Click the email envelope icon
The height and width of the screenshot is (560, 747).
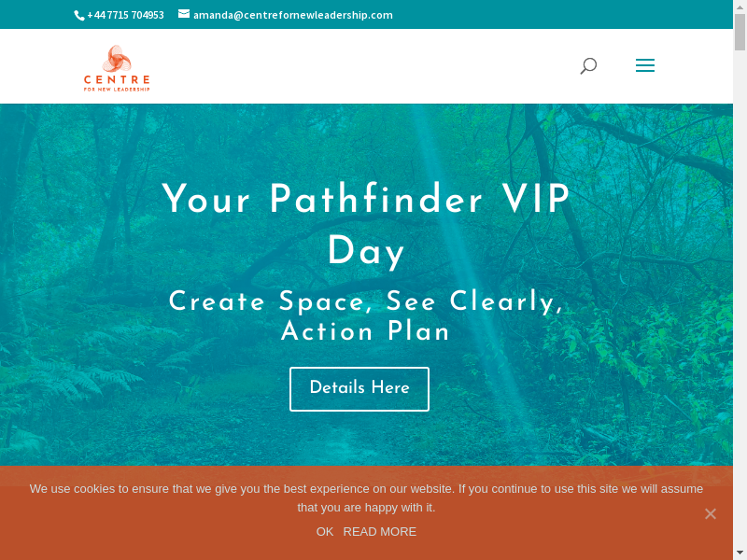click(x=184, y=14)
